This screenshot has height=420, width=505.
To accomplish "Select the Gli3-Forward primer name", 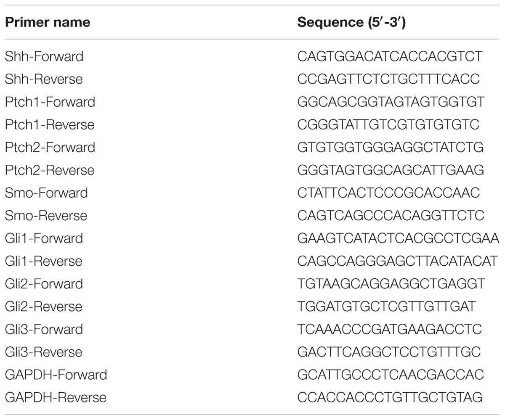I will (44, 329).
